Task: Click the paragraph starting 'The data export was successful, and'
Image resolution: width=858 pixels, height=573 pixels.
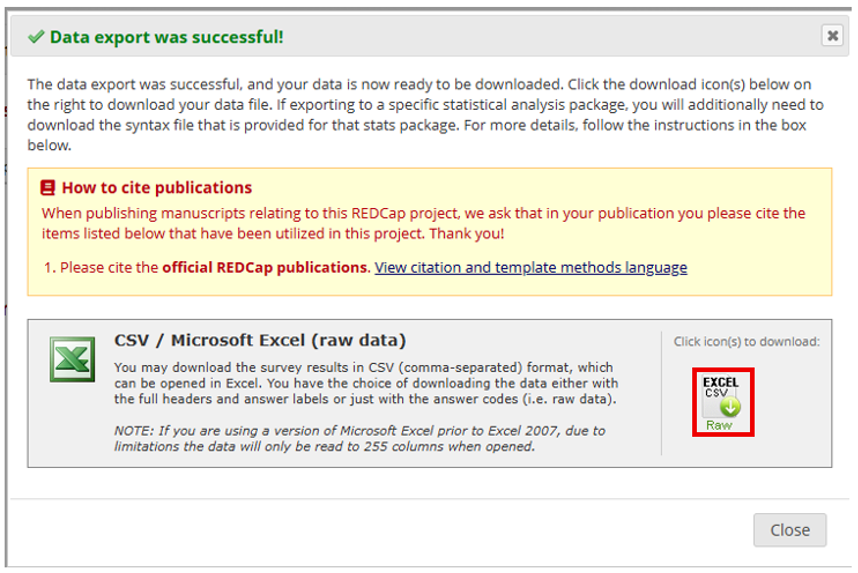Action: [426, 115]
